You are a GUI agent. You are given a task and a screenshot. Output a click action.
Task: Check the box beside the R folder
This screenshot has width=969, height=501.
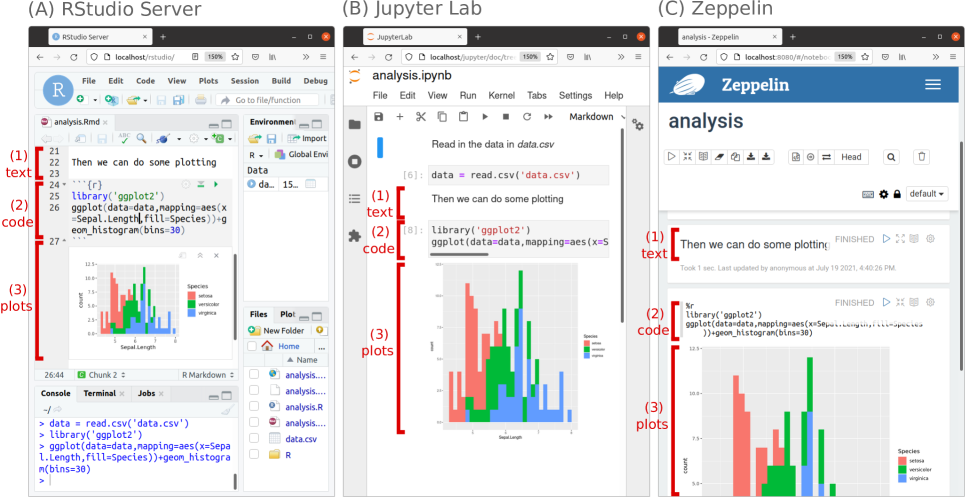click(x=254, y=455)
